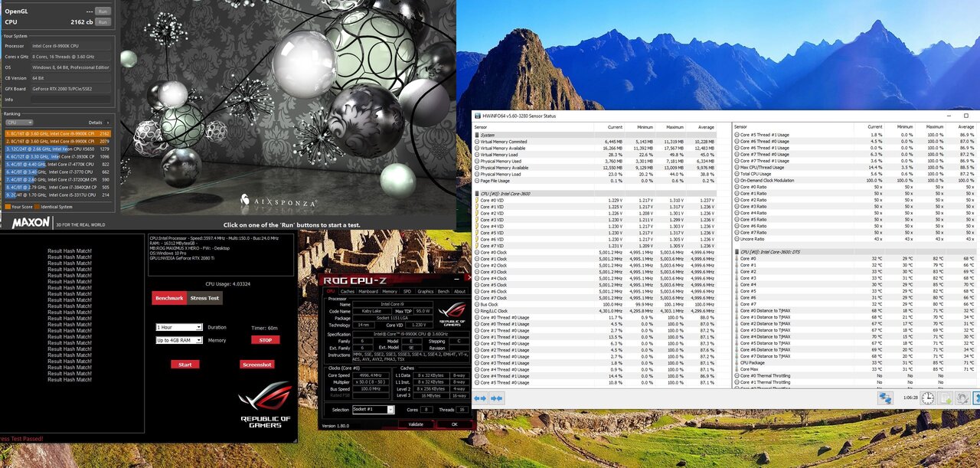Open the CPU tab in ROG CPU-Z
Image resolution: width=980 pixels, height=468 pixels.
click(331, 291)
